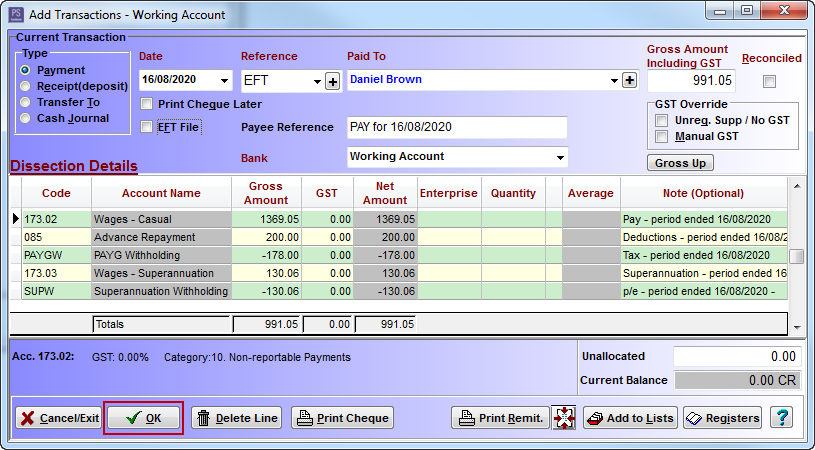Click the Superannuation Withholding account cell
Image resolution: width=815 pixels, height=450 pixels.
(162, 291)
